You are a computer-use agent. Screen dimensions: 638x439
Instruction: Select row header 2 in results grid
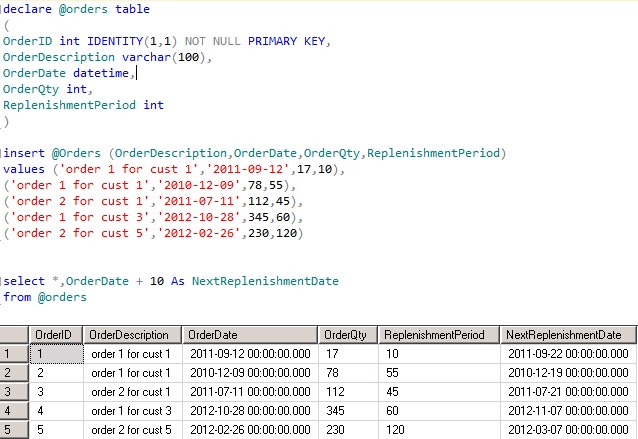click(x=14, y=373)
